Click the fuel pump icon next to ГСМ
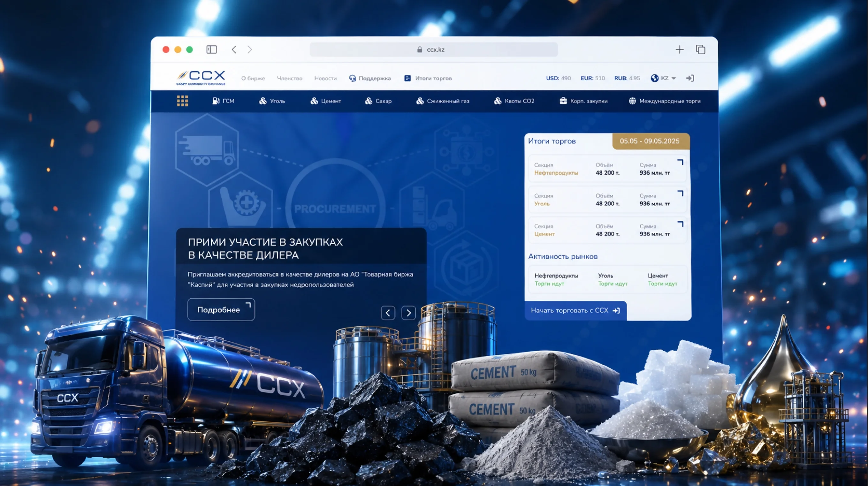868x486 pixels. [216, 101]
